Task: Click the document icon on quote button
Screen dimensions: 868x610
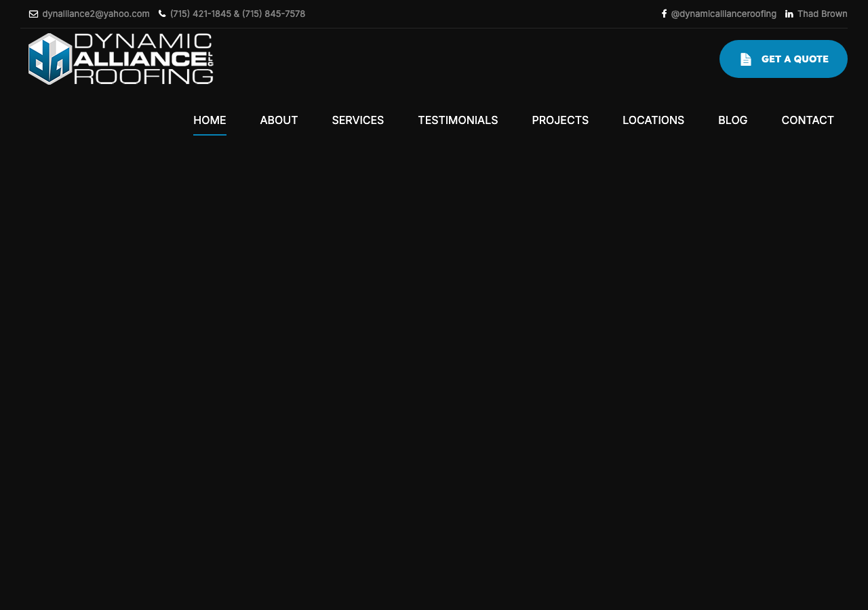Action: [746, 59]
